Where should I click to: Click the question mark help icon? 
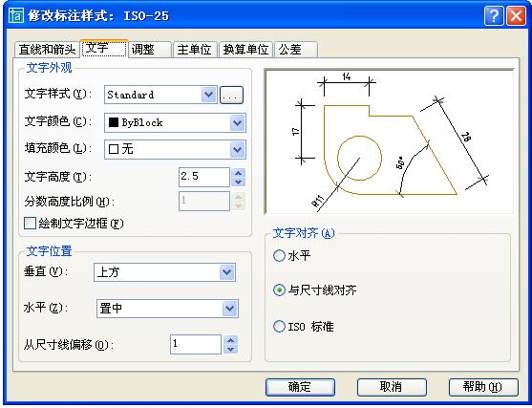tap(494, 16)
